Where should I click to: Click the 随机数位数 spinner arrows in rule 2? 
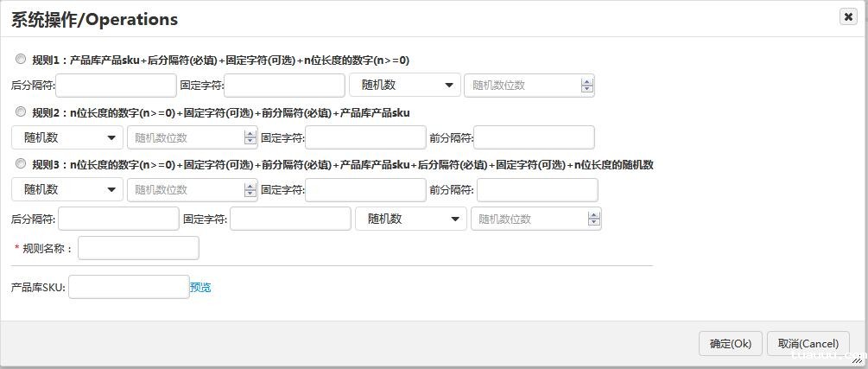[250, 137]
